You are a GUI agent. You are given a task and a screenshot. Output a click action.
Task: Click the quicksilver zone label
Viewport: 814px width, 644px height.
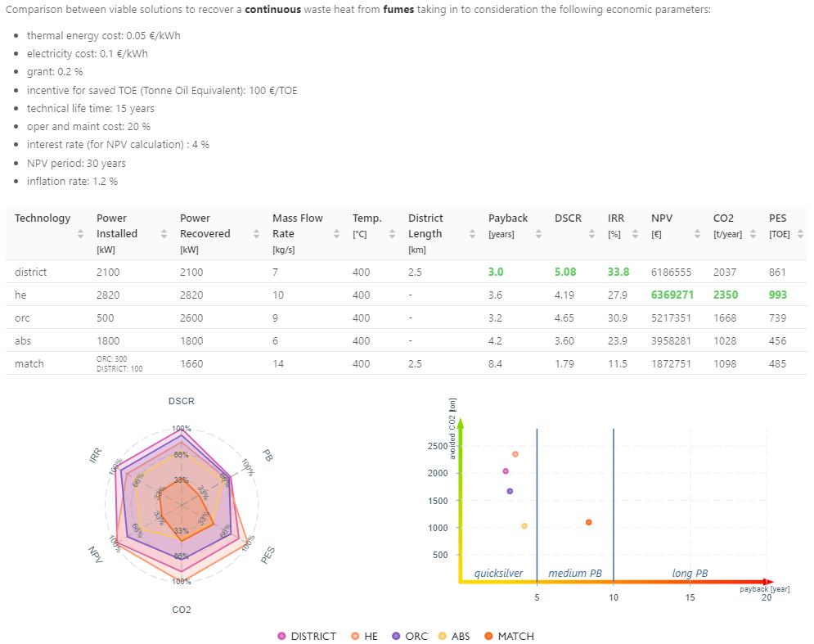[x=498, y=573]
